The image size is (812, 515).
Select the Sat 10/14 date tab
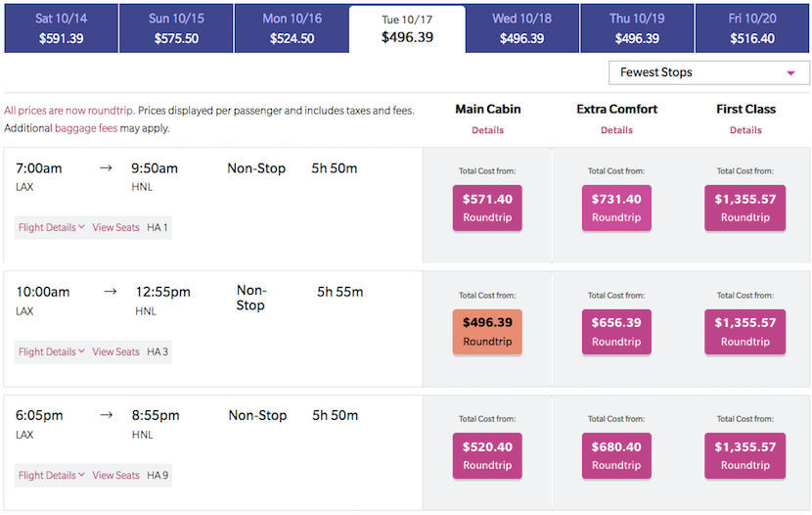point(61,28)
